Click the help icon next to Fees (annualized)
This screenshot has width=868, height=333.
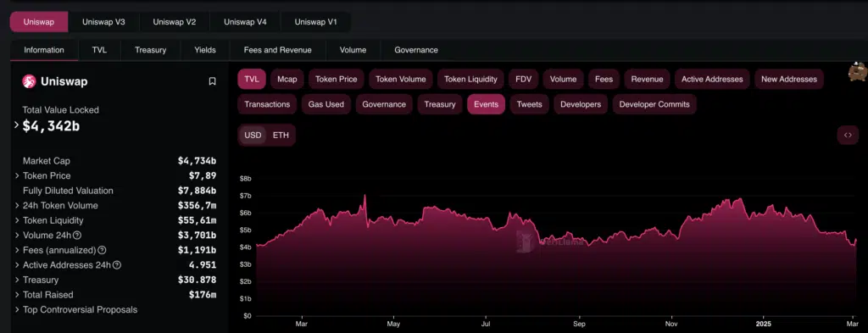pyautogui.click(x=102, y=251)
